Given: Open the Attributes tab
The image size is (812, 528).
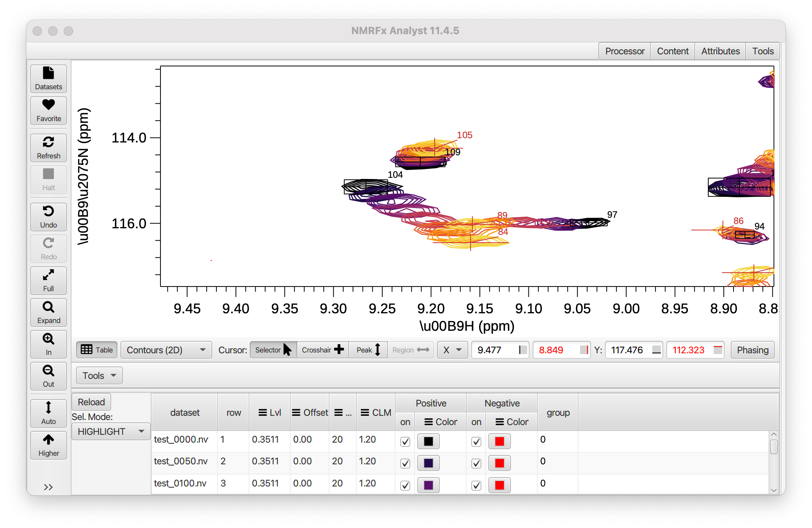Looking at the screenshot, I should pyautogui.click(x=720, y=51).
